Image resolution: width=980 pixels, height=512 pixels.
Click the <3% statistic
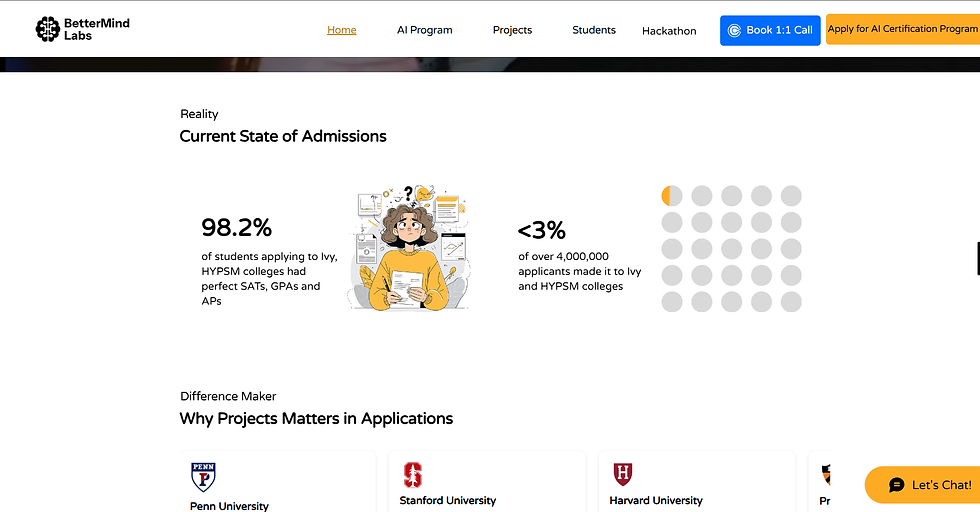(541, 230)
